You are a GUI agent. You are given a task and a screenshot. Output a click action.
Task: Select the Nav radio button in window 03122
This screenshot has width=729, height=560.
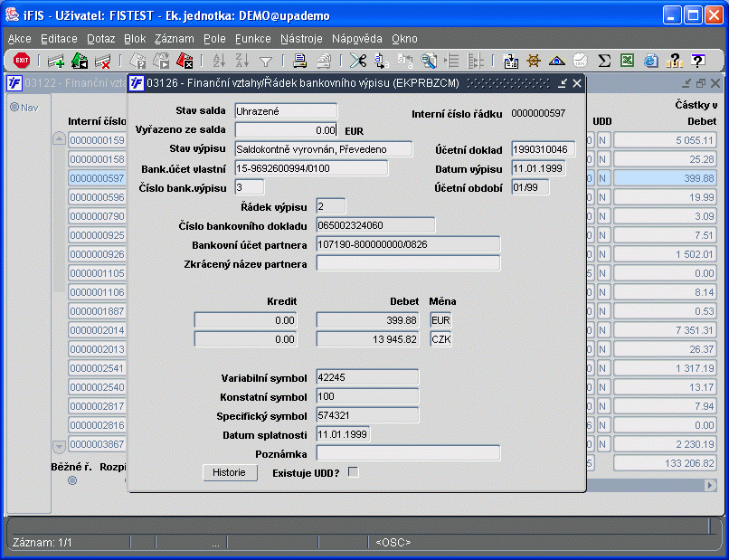click(14, 108)
